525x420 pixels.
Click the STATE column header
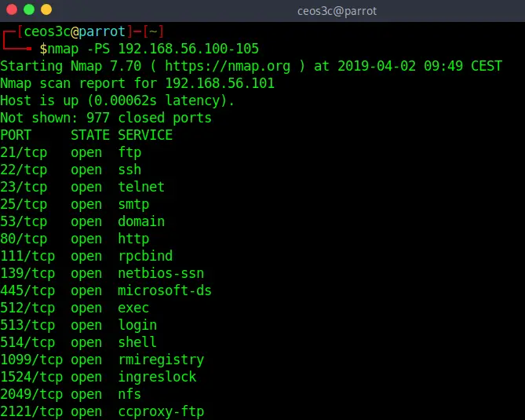point(90,135)
